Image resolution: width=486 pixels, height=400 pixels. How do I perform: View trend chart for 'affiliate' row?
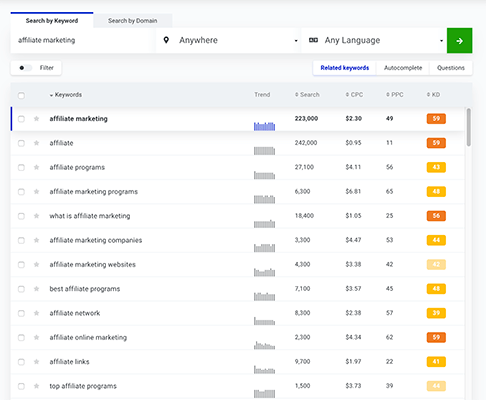coord(264,151)
